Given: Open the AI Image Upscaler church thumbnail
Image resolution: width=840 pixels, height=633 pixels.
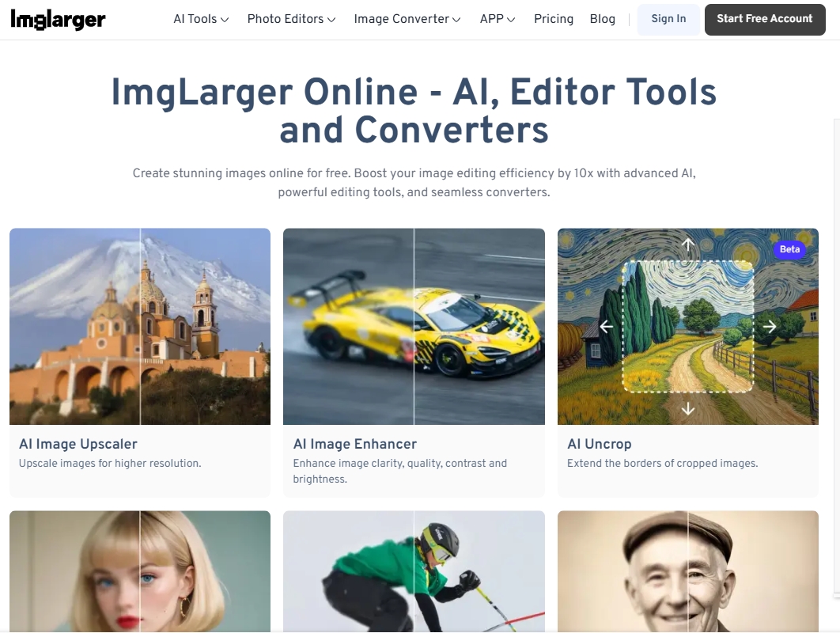Looking at the screenshot, I should click(x=140, y=327).
